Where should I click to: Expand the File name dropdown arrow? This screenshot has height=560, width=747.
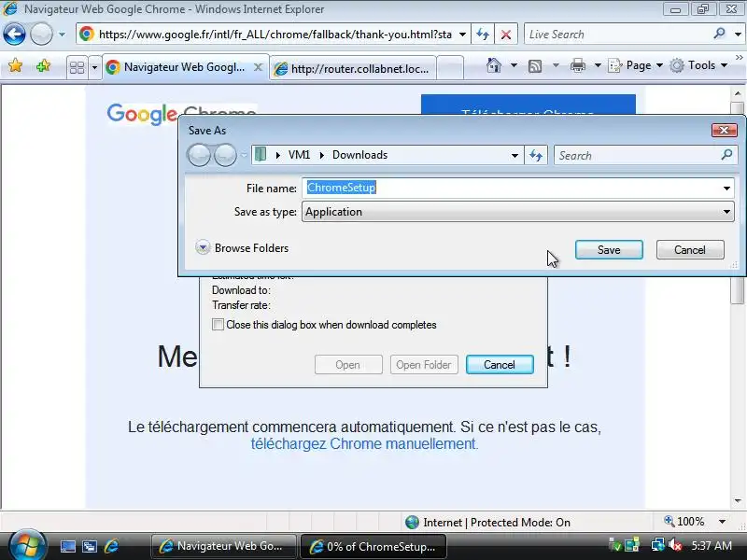coord(727,189)
